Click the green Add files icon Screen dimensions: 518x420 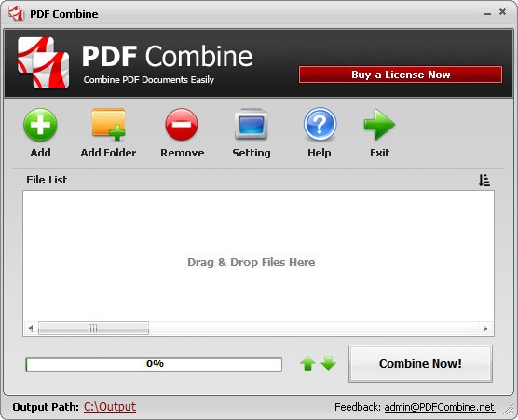(40, 125)
